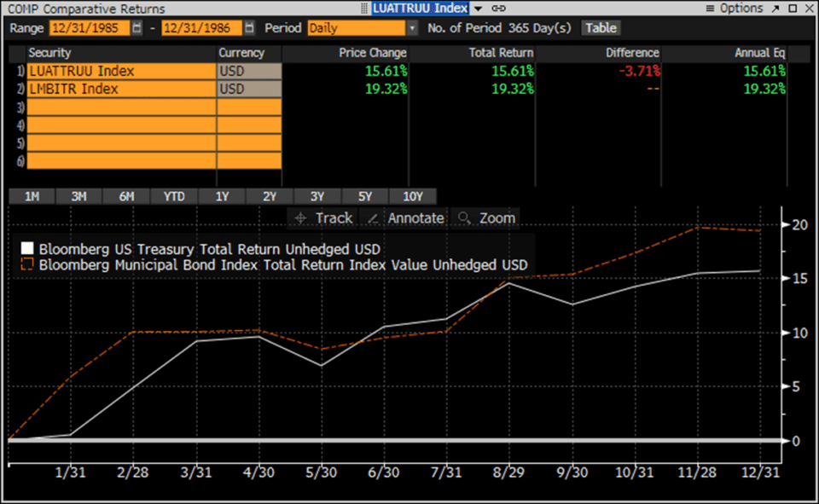Click the start date field 12/31/1985
819x504 pixels.
click(90, 27)
